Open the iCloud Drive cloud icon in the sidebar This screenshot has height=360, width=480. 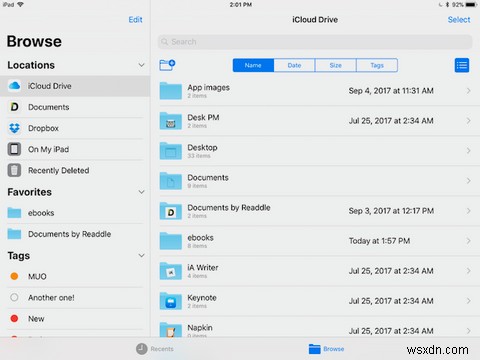pyautogui.click(x=14, y=86)
